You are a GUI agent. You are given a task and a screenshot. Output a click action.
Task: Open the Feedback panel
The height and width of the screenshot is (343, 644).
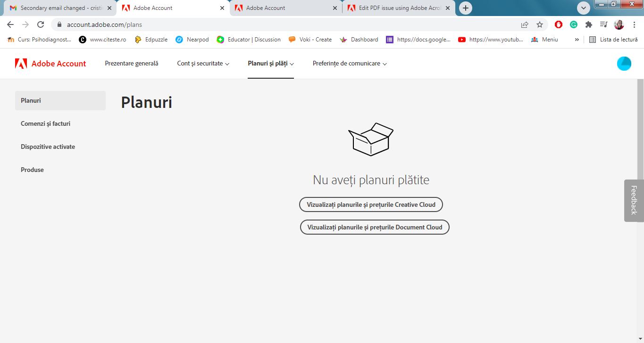tap(634, 200)
